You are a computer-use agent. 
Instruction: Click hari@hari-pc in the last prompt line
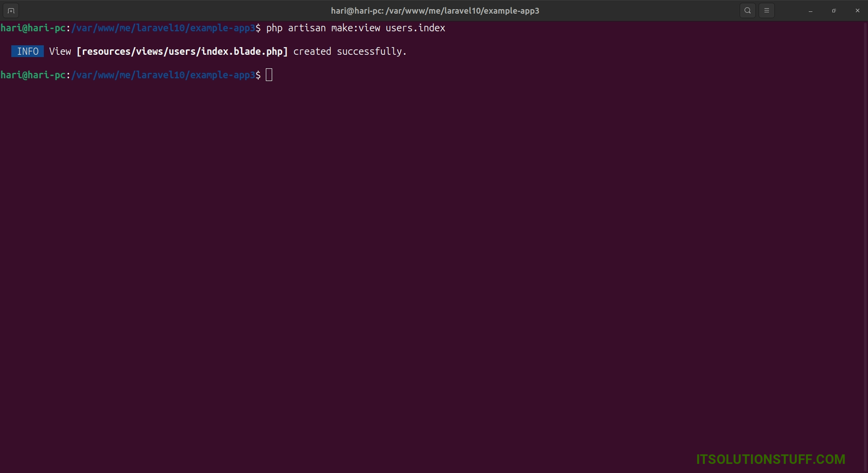33,75
